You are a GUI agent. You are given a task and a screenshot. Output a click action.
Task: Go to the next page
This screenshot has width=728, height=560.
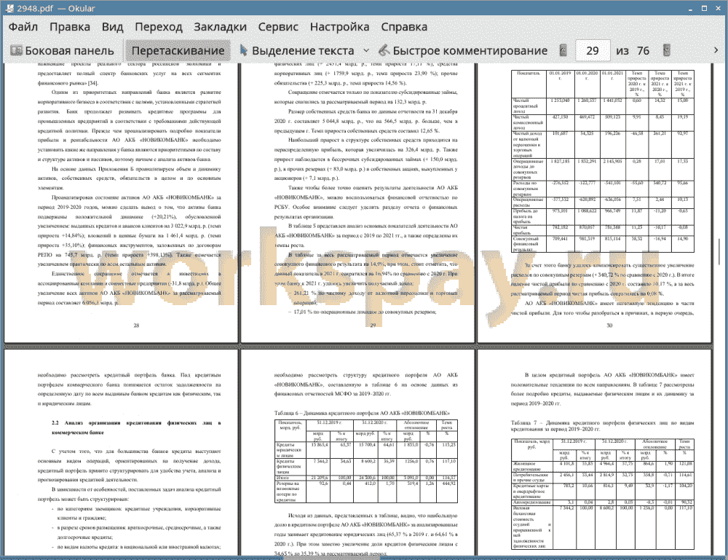click(667, 51)
